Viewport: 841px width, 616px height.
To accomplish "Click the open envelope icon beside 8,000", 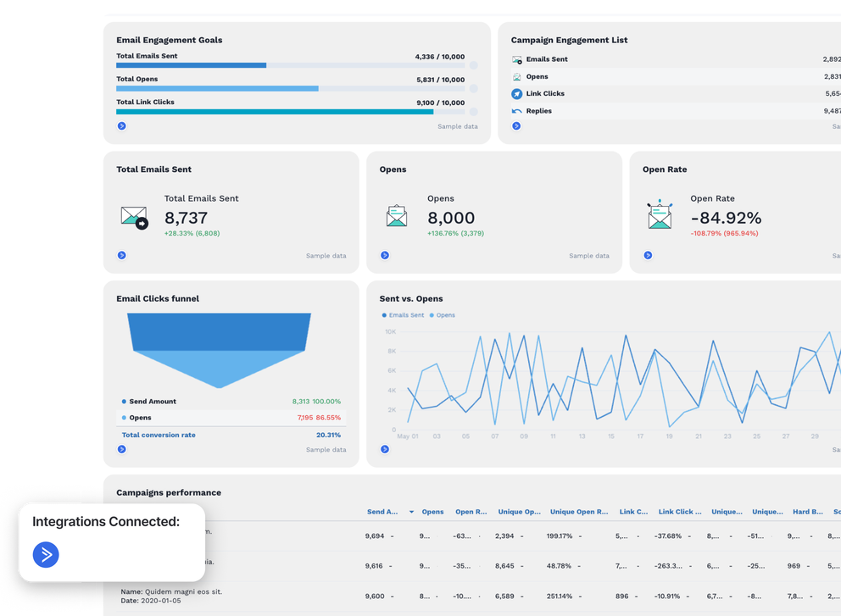I will (x=397, y=216).
